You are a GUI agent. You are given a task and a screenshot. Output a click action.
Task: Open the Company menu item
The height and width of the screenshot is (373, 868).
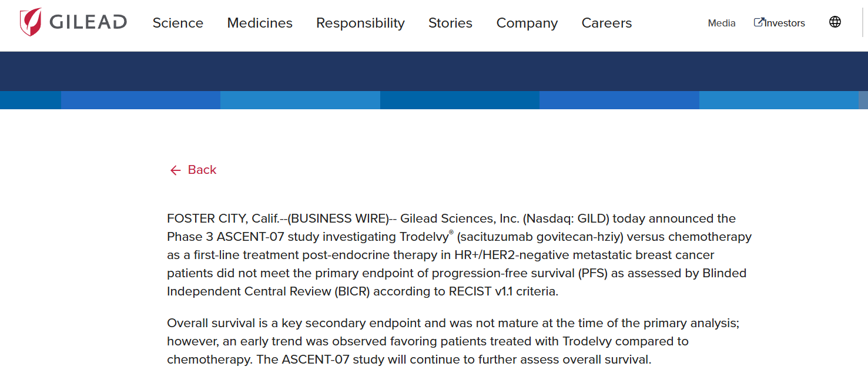coord(527,23)
